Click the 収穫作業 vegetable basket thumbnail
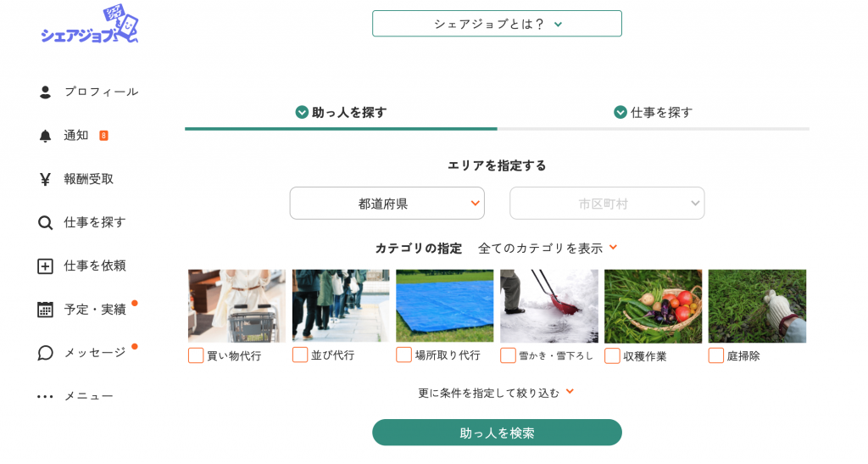 click(x=654, y=306)
